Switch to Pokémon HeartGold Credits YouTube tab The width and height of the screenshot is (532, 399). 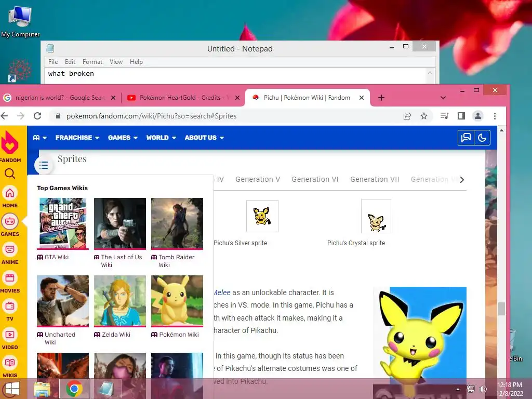pyautogui.click(x=183, y=98)
